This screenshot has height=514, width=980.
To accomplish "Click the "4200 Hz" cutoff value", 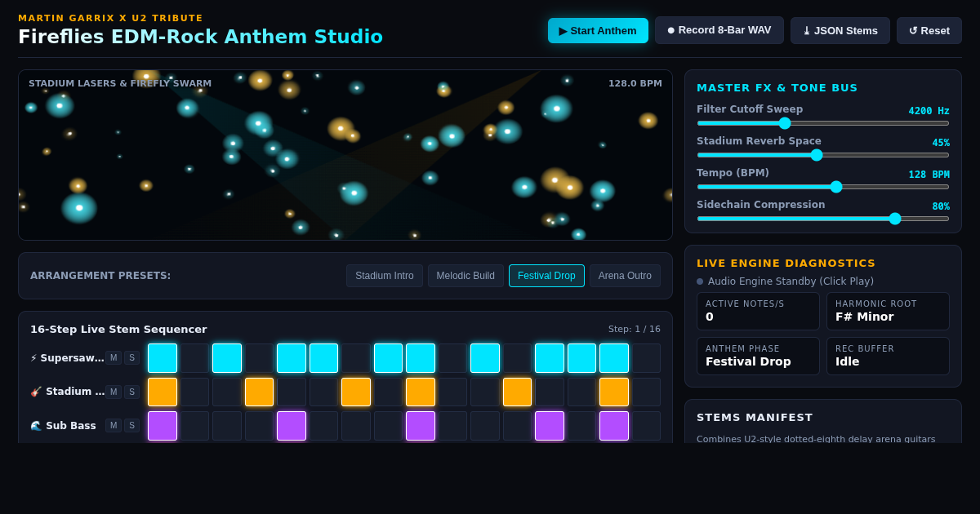I will 929,111.
